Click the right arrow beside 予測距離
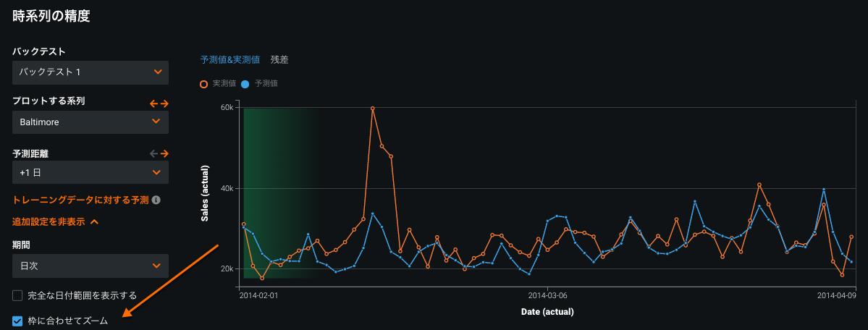868x330 pixels. pyautogui.click(x=164, y=153)
